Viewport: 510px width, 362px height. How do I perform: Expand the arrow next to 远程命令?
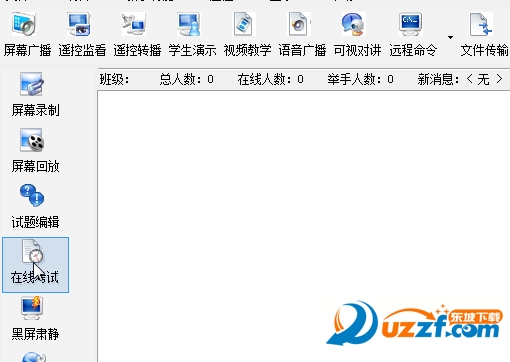(x=450, y=37)
